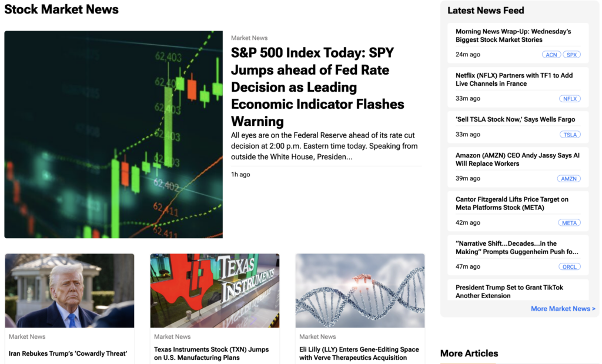This screenshot has width=602, height=364.
Task: Click the ORCL ticker badge
Action: click(569, 266)
